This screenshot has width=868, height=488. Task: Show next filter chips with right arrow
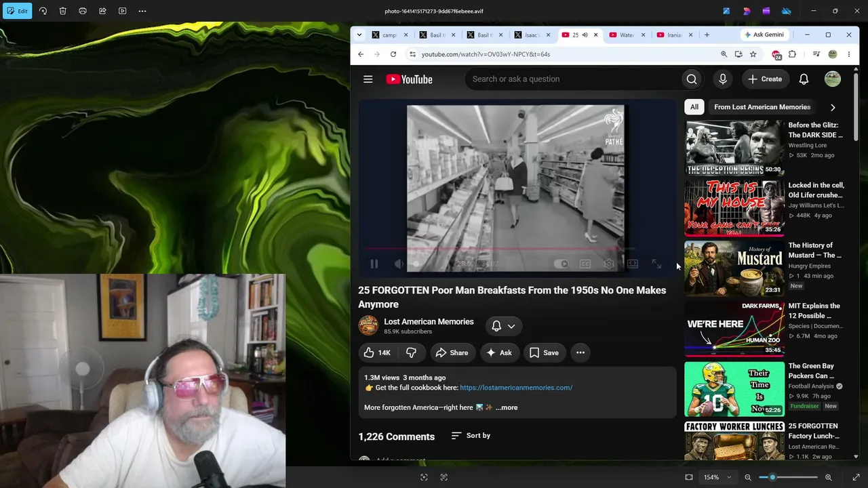[x=833, y=107]
